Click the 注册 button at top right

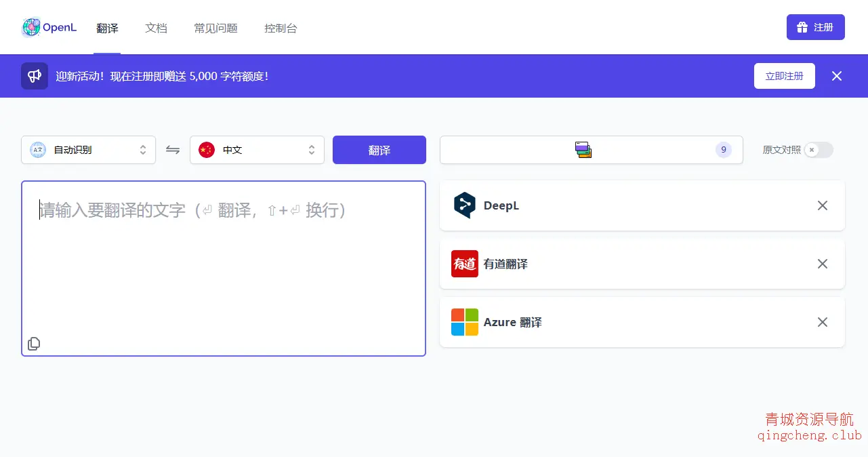(815, 27)
